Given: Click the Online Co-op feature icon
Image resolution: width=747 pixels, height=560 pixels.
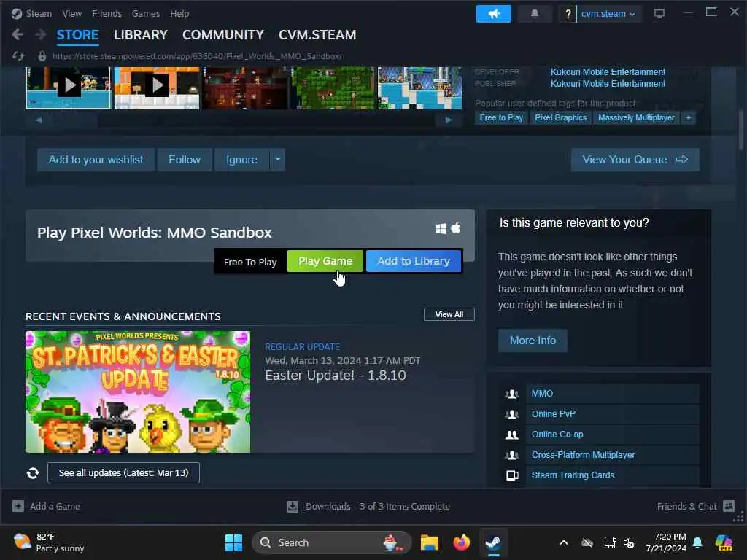Looking at the screenshot, I should (x=511, y=435).
